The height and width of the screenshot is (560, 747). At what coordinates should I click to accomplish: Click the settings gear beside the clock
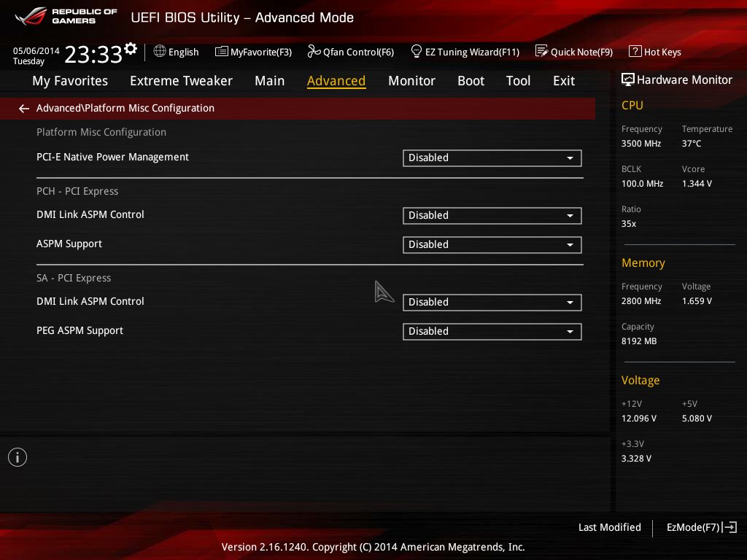tap(131, 49)
